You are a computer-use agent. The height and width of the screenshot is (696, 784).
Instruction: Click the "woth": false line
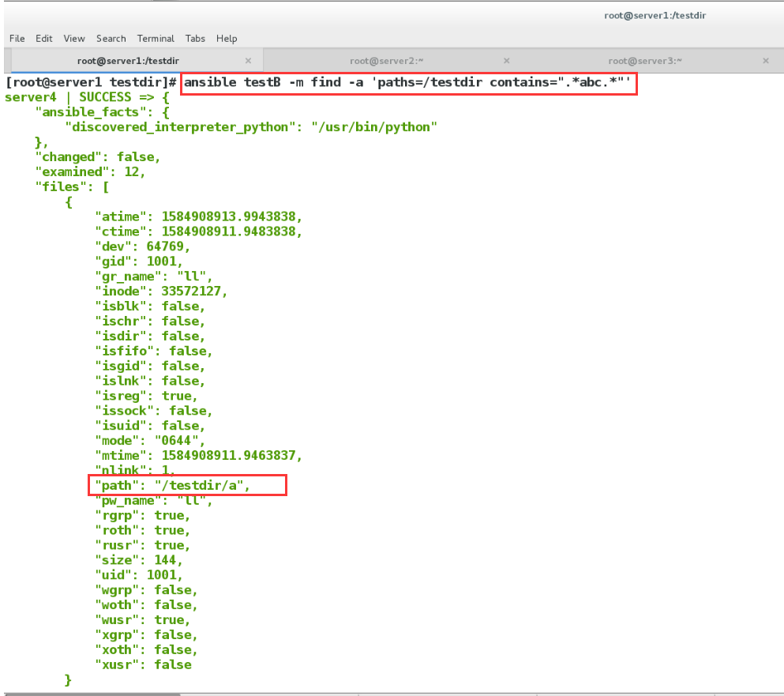147,605
